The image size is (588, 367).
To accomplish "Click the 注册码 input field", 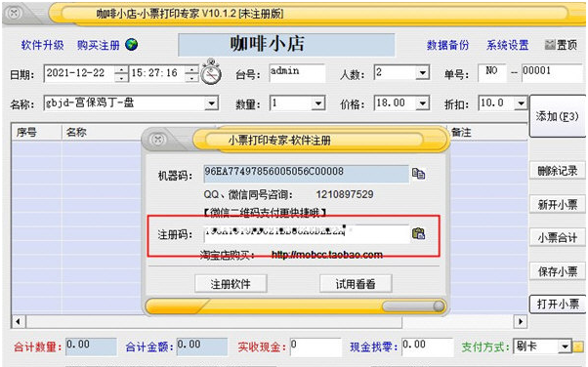I will point(307,234).
